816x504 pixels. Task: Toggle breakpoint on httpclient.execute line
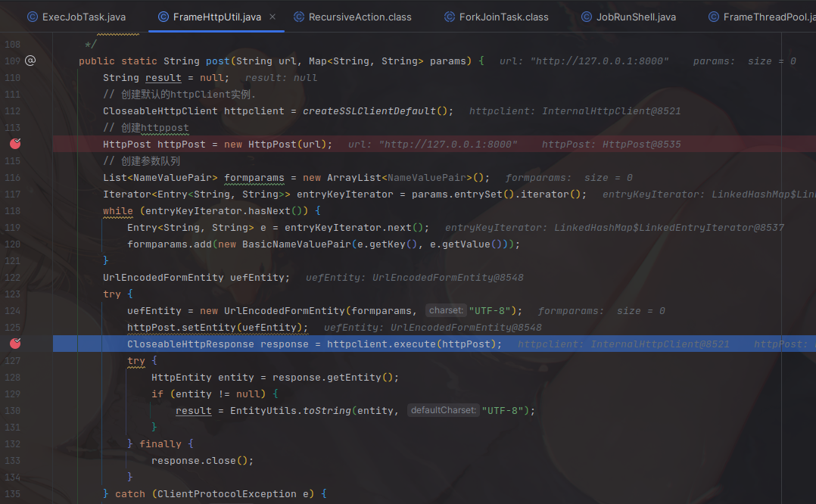click(x=15, y=344)
